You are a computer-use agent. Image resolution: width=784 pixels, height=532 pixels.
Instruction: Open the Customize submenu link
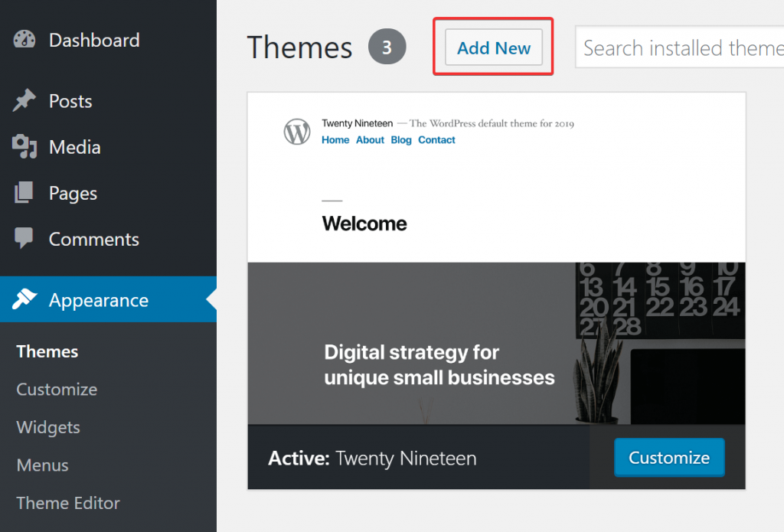[57, 389]
